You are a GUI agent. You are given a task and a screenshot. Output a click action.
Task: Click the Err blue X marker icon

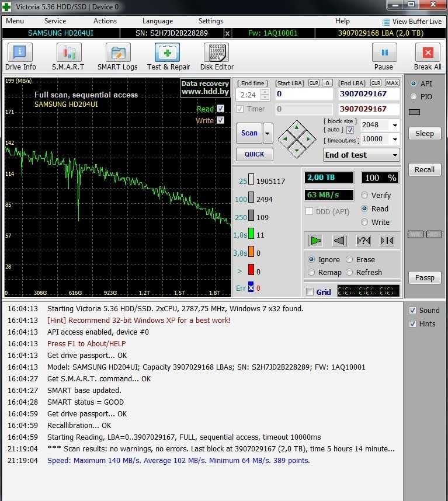(x=251, y=287)
